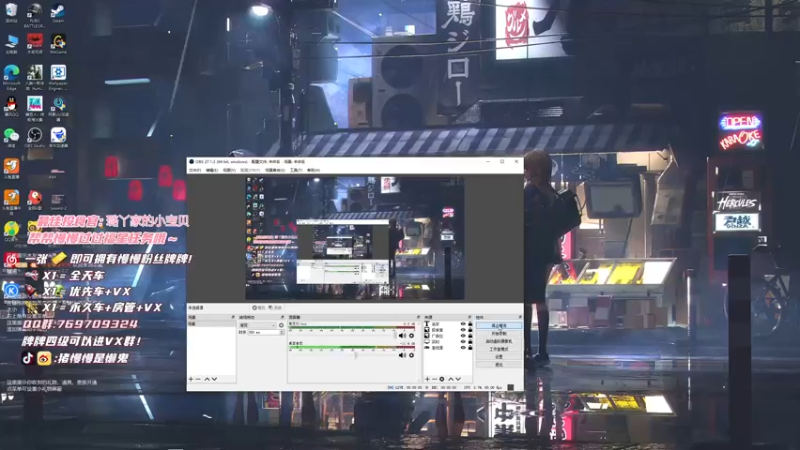Click the 启动虚拟摄像机 (Virtual Camera) button

499,341
